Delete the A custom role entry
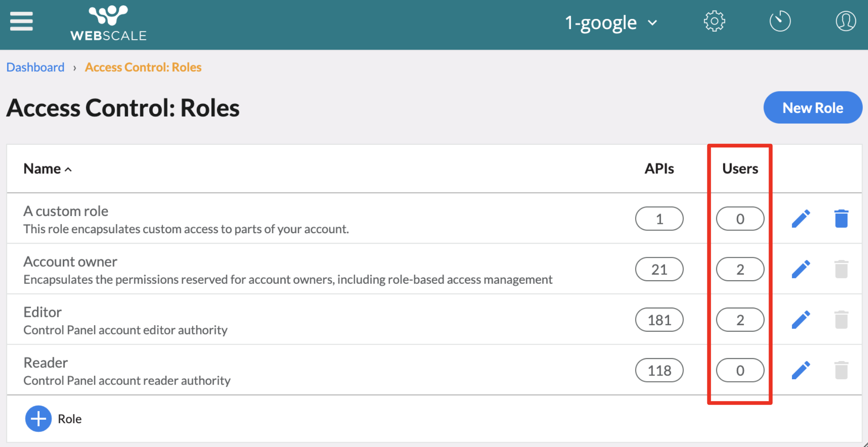The width and height of the screenshot is (868, 447). pos(841,219)
